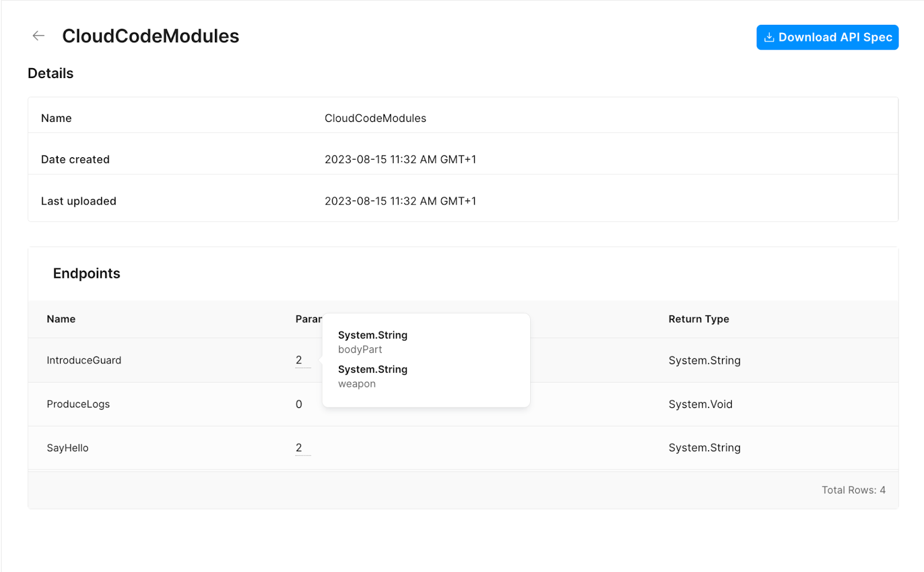The image size is (924, 572).
Task: Click the Download API Spec button
Action: pos(827,38)
